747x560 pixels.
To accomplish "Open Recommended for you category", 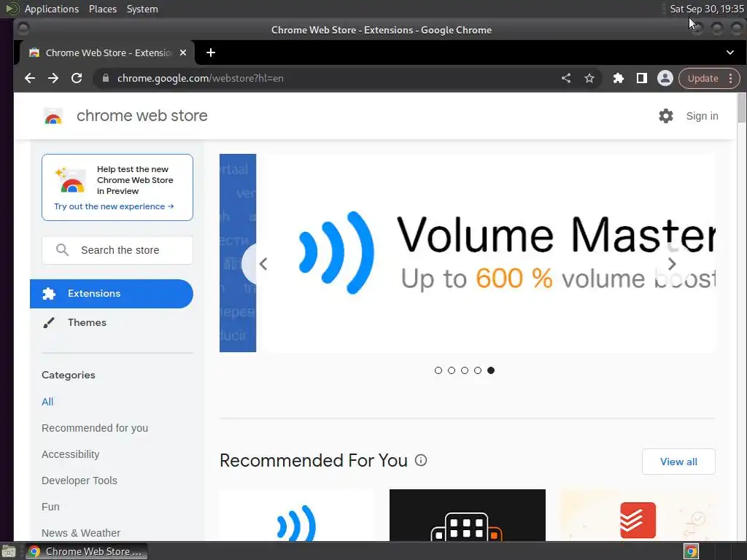I will tap(95, 427).
